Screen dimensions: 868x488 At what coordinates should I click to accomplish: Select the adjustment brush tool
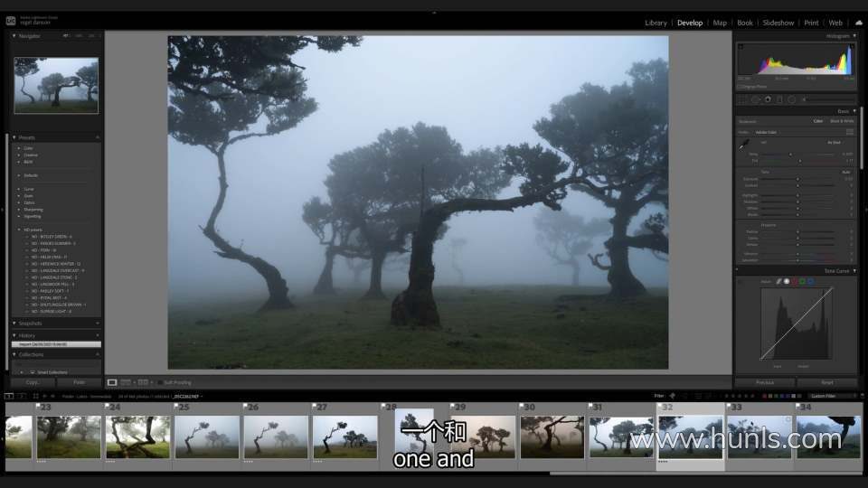[x=805, y=99]
